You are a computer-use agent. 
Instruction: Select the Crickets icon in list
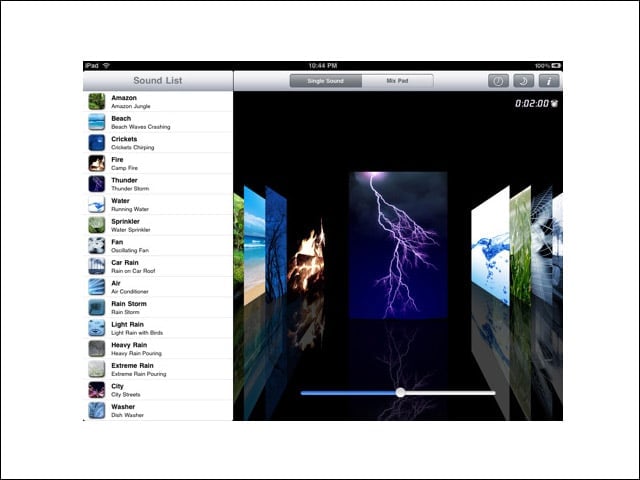point(97,142)
